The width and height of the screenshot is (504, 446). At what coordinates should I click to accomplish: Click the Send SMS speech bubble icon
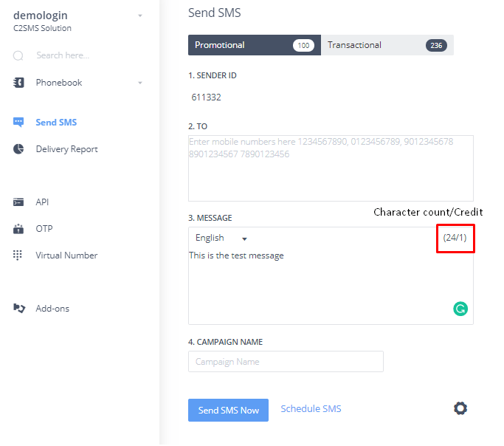point(19,123)
